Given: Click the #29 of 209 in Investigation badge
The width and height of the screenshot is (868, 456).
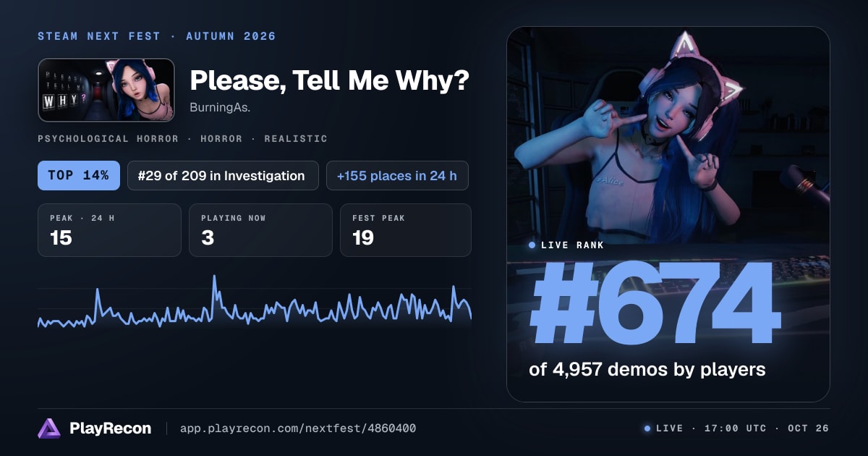Looking at the screenshot, I should [x=223, y=176].
